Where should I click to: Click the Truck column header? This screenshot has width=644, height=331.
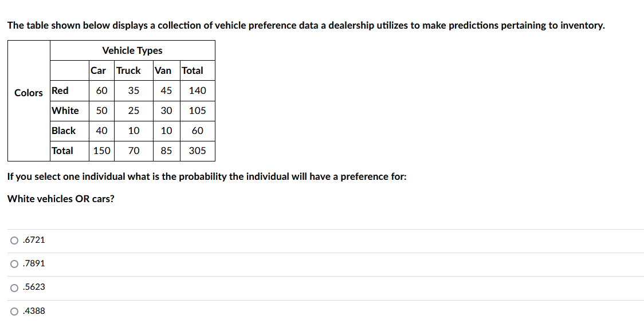(x=128, y=70)
